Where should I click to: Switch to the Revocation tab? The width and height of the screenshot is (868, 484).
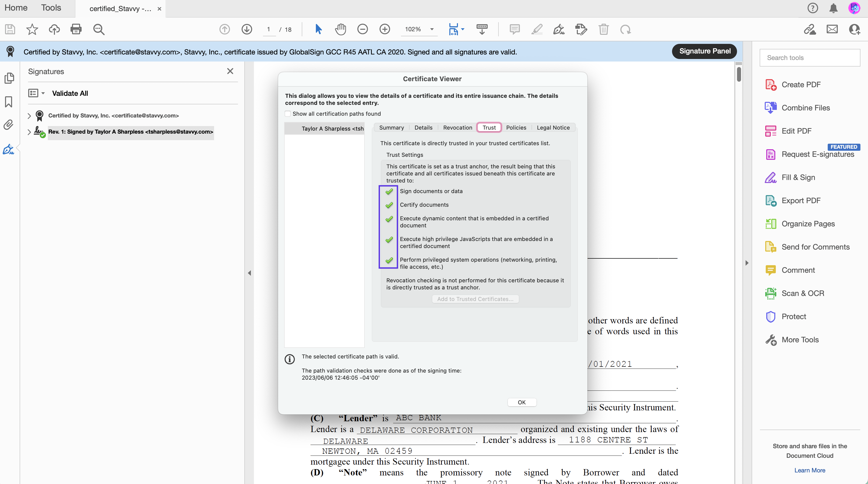[x=458, y=128]
